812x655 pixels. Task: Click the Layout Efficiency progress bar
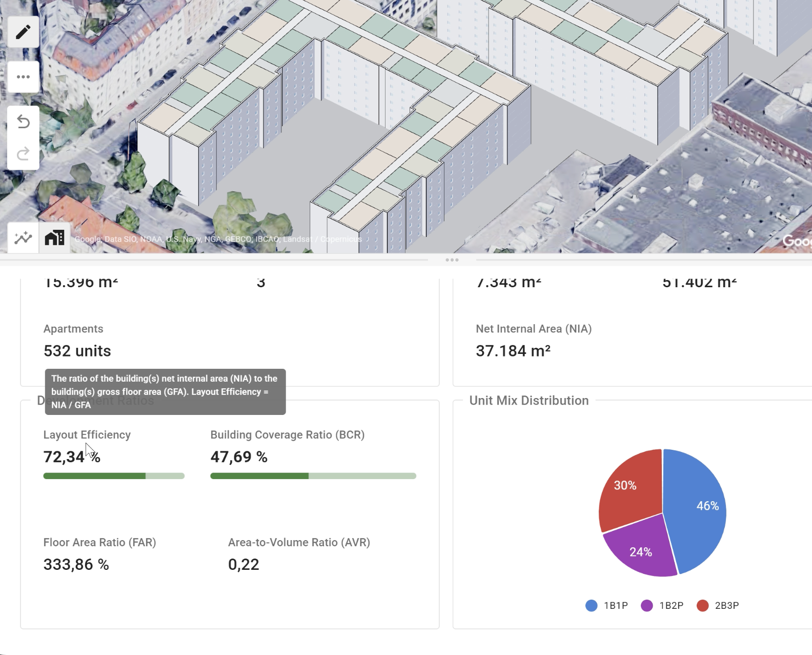click(x=114, y=476)
